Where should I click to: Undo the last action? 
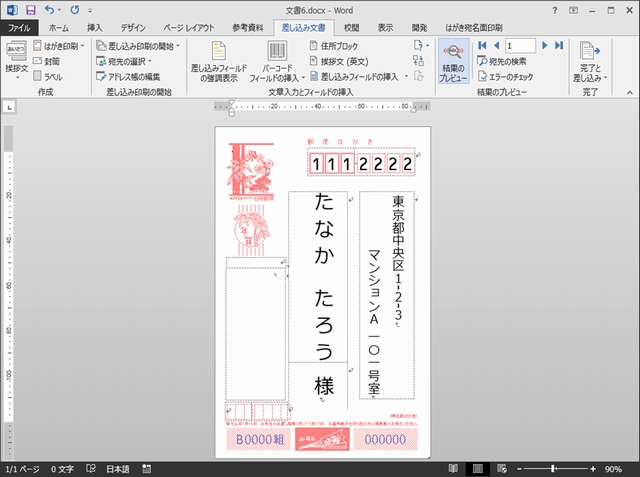click(x=49, y=10)
